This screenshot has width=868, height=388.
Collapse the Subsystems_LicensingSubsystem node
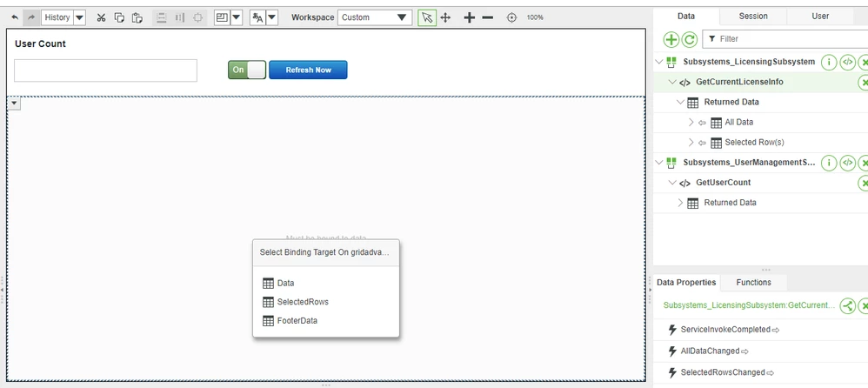point(658,62)
